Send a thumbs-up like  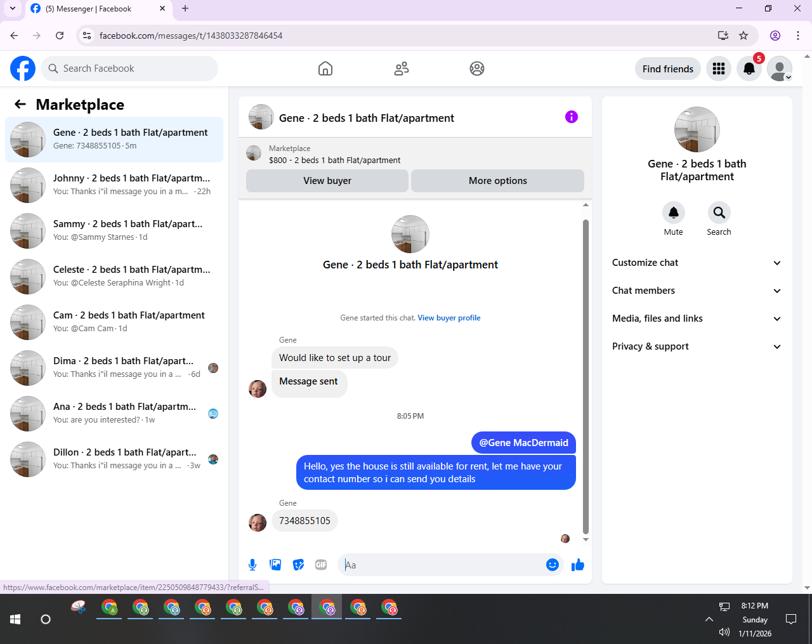578,565
